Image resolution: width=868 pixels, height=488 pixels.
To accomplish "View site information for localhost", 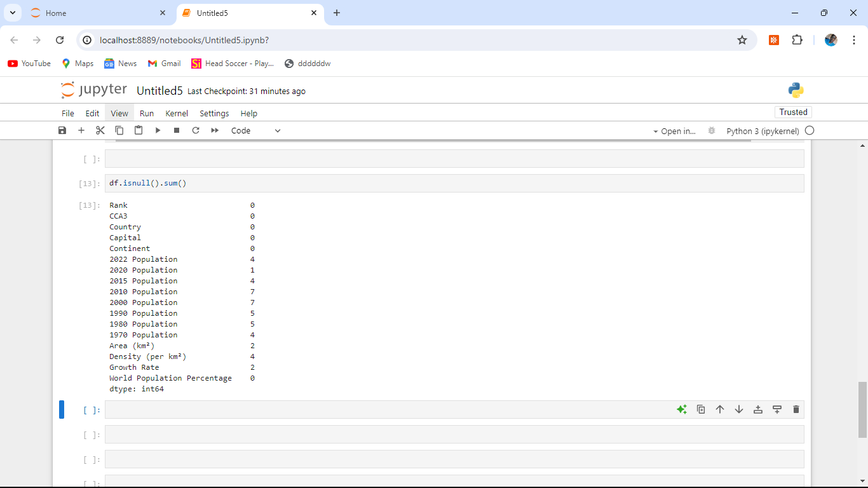I will (x=88, y=40).
